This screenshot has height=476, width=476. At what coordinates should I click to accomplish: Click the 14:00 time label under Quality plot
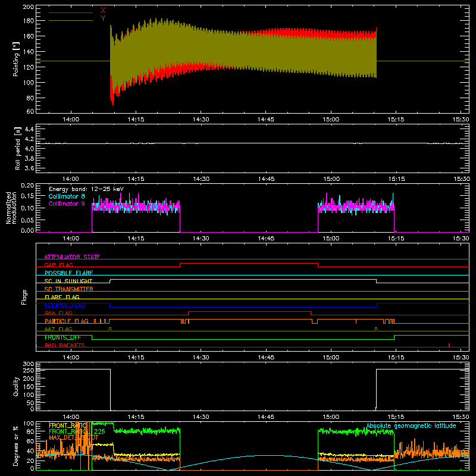[71, 417]
